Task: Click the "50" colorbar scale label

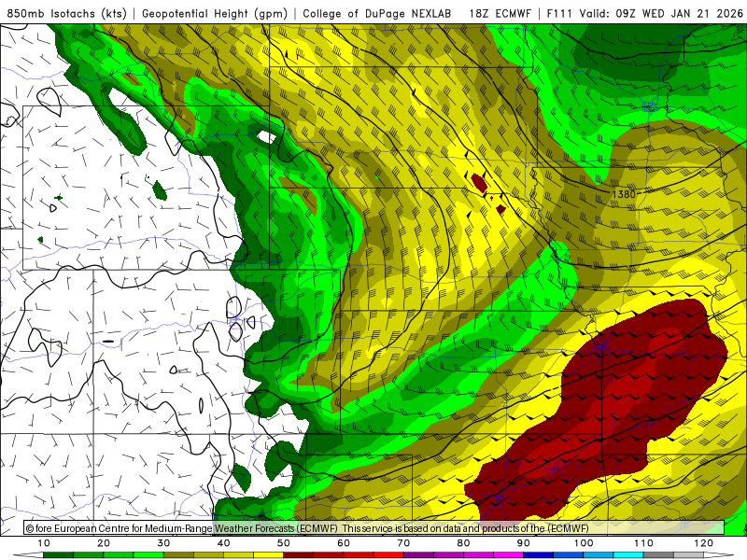Action: [284, 543]
